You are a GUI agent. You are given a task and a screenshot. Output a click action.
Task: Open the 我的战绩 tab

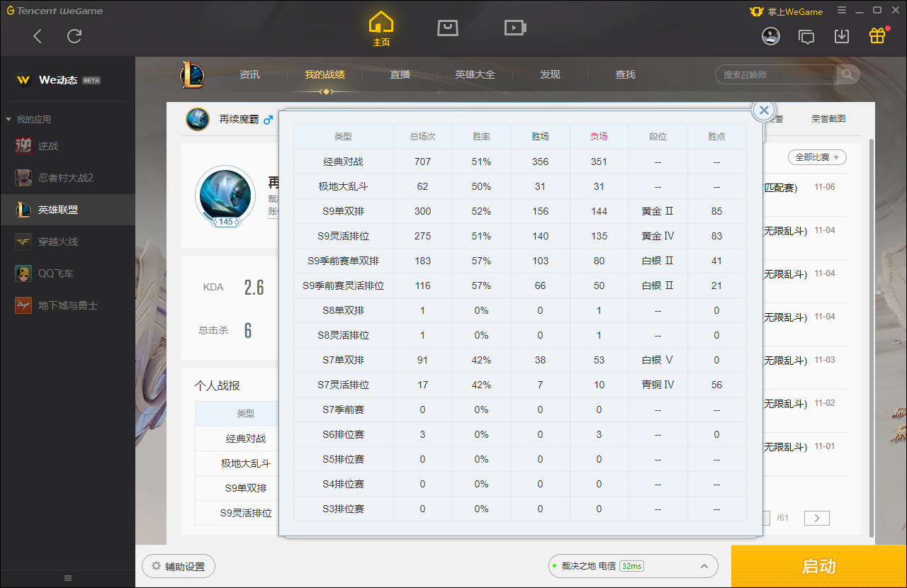point(325,74)
